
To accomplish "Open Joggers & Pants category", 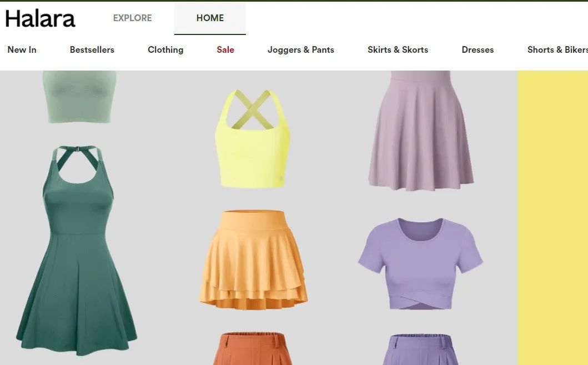I will click(x=300, y=49).
